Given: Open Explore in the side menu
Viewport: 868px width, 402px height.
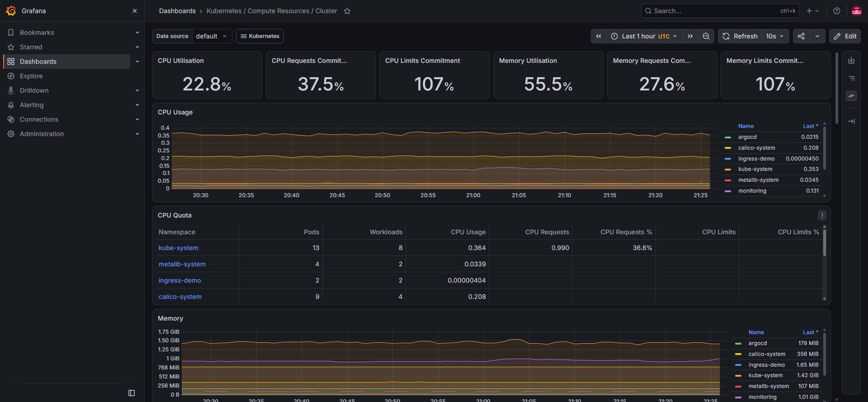Looking at the screenshot, I should pos(31,76).
